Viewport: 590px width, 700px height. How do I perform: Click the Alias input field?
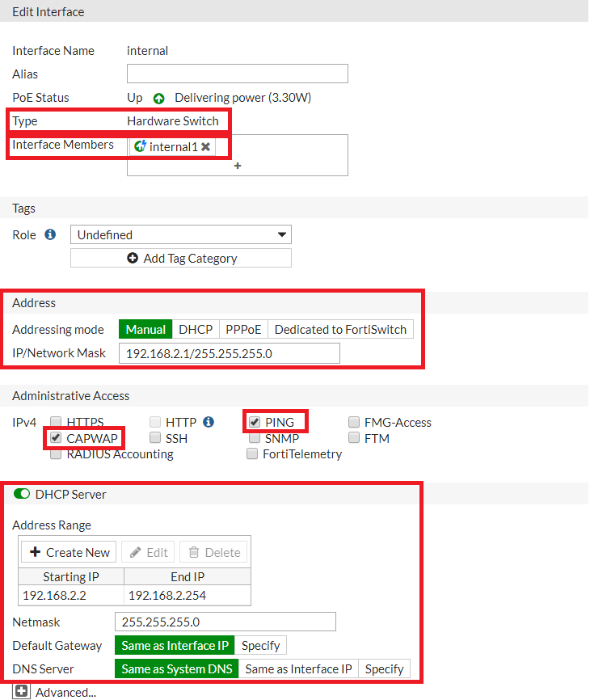[237, 74]
